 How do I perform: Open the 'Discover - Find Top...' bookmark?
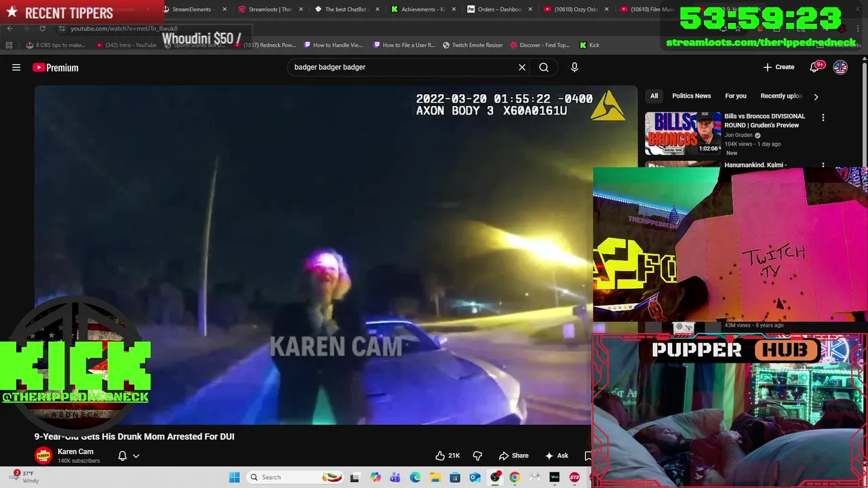(540, 45)
